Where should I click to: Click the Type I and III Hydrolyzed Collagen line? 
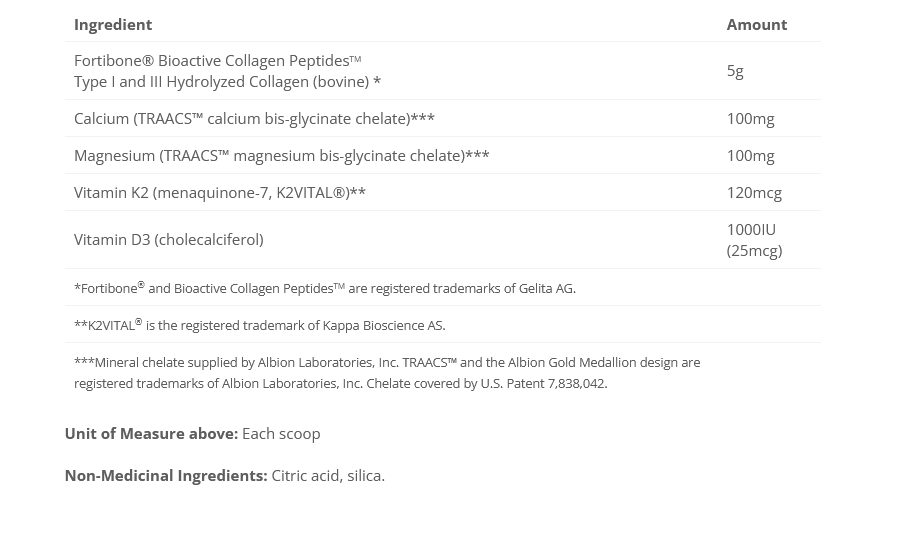[227, 81]
